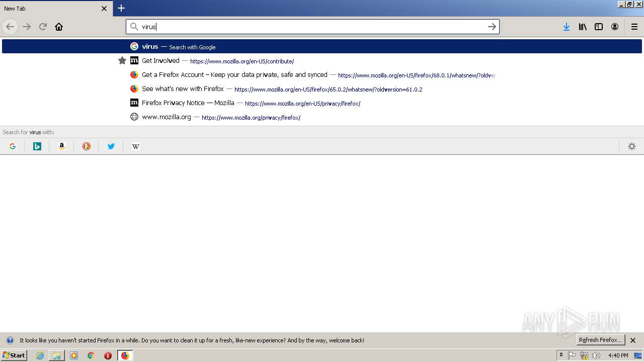The width and height of the screenshot is (644, 362).
Task: Open the Windows Start menu
Action: [14, 355]
